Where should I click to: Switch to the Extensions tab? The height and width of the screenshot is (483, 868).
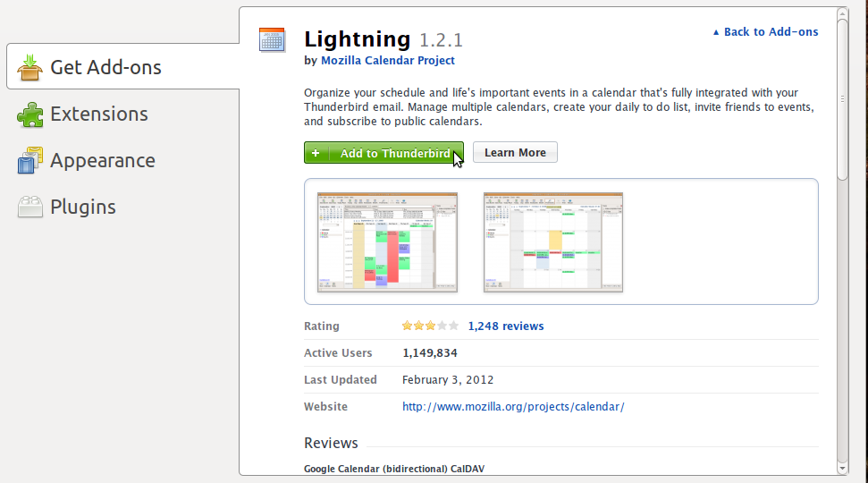[x=122, y=114]
